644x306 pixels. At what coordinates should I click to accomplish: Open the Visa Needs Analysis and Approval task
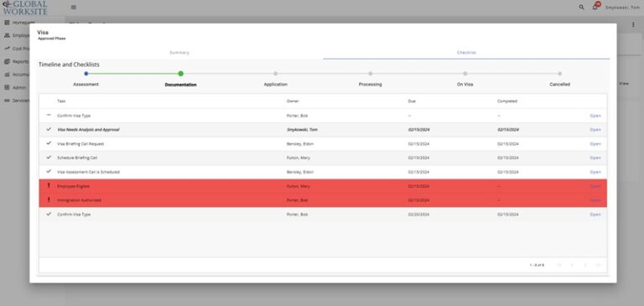coord(595,130)
